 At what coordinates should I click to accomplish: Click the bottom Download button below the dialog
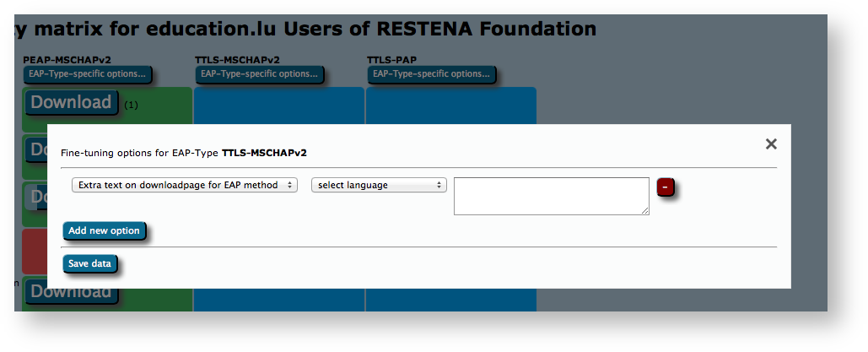[x=71, y=293]
